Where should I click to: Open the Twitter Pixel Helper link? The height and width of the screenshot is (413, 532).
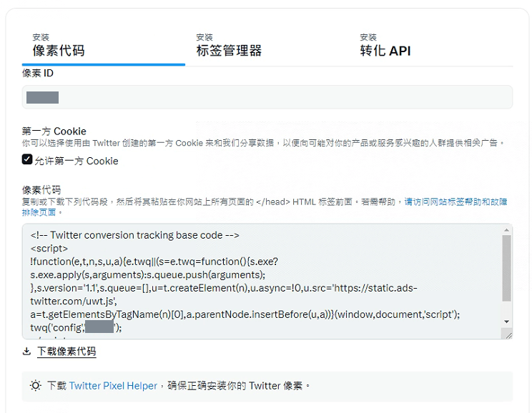coord(113,386)
